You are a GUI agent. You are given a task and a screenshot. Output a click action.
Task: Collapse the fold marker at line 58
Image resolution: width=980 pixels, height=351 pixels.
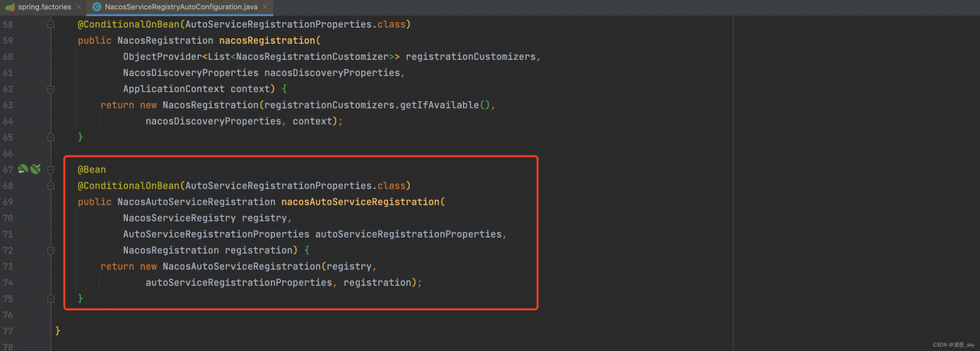coord(51,25)
